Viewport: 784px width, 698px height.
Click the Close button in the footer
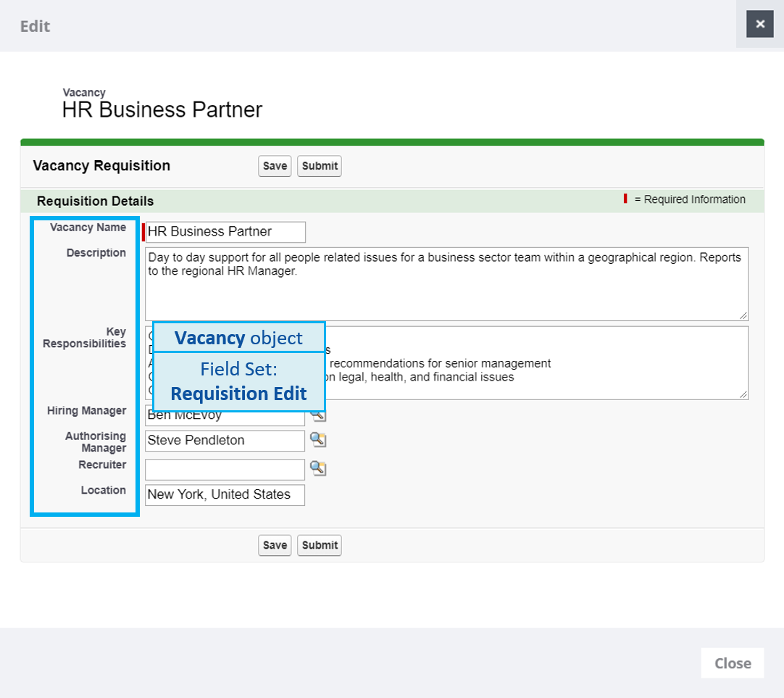coord(733,663)
